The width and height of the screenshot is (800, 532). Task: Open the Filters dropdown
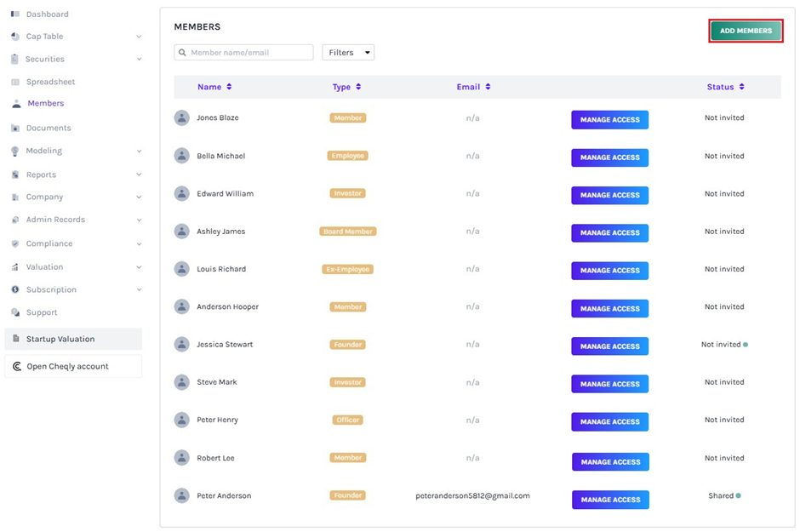click(348, 53)
